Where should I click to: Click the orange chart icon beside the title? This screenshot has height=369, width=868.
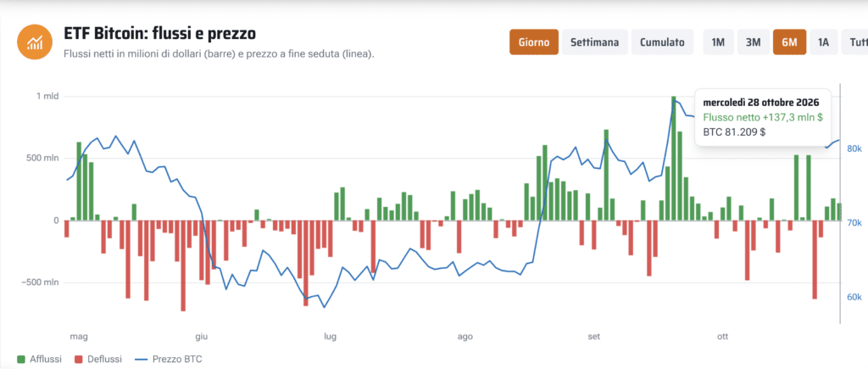[34, 42]
